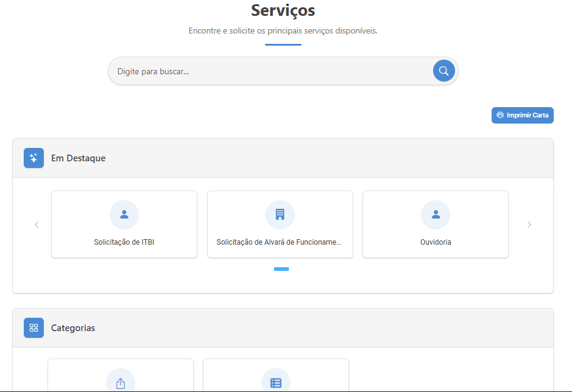Go to previous carousel slide with left chevron
Image resolution: width=572 pixels, height=392 pixels.
point(37,225)
